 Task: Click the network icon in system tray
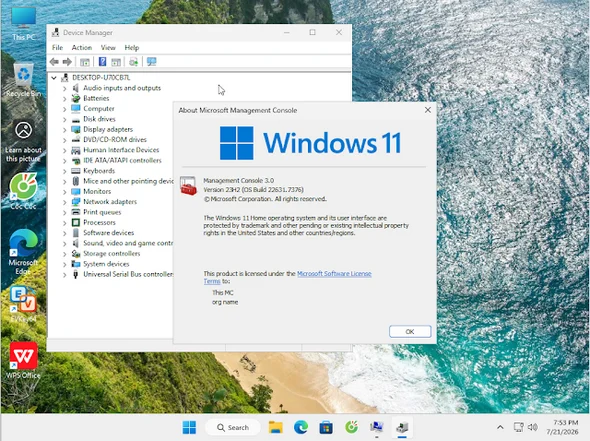click(x=519, y=427)
